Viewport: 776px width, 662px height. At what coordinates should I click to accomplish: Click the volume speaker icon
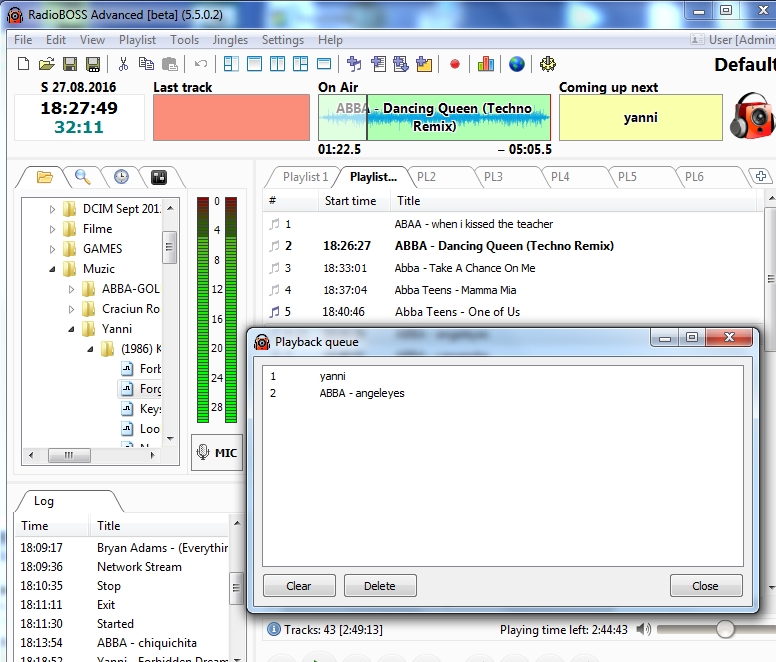[643, 629]
